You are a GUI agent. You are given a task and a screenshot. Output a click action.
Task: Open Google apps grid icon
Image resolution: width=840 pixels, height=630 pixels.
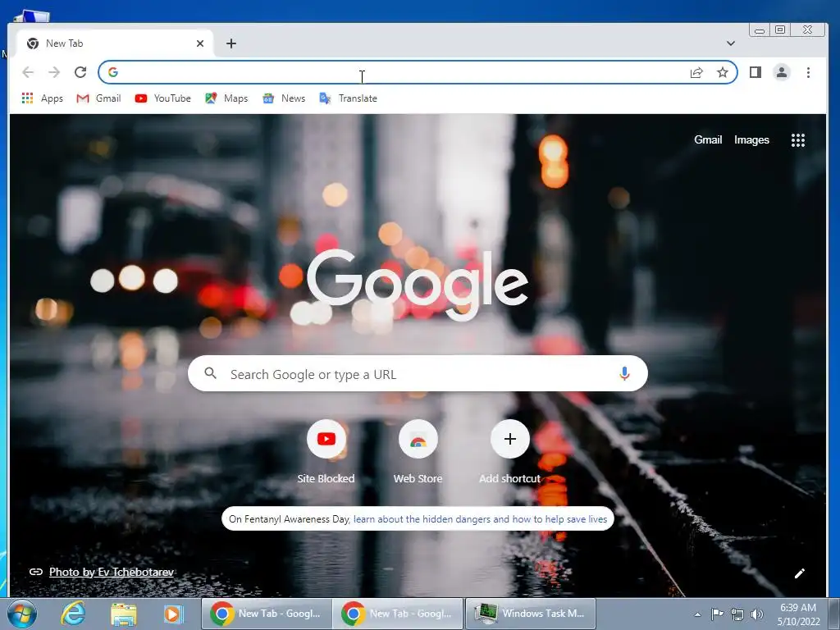click(797, 139)
